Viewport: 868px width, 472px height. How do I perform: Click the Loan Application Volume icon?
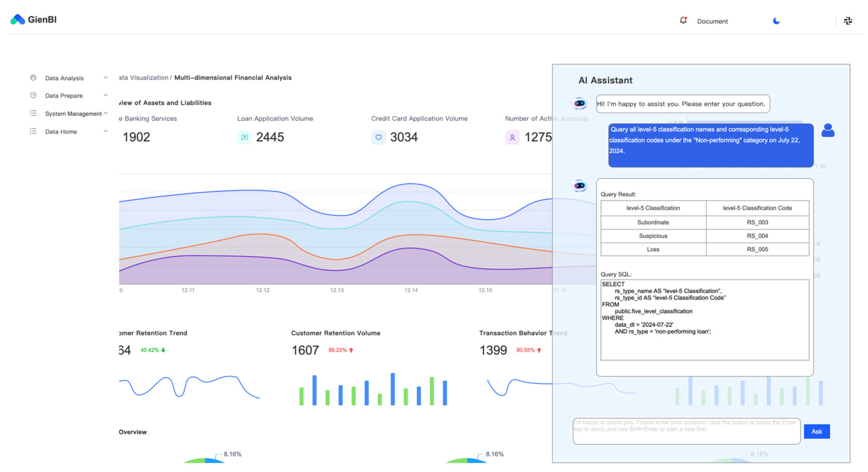point(244,137)
